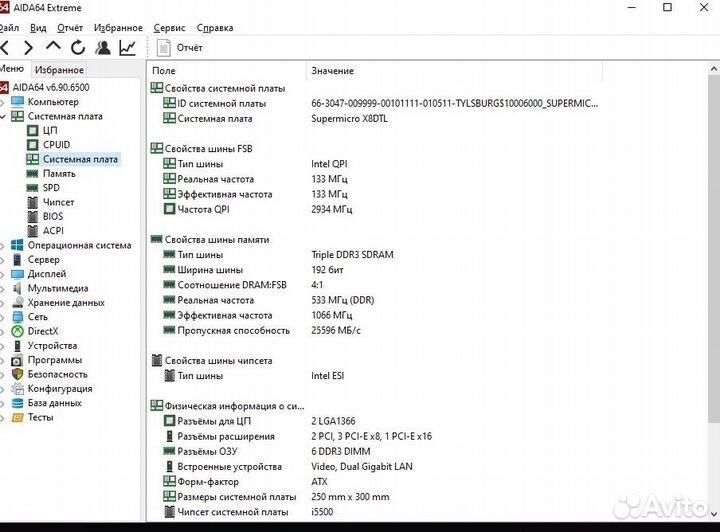720x532 pixels.
Task: Select the Triple DDR3 SDRAM value
Action: pos(352,255)
